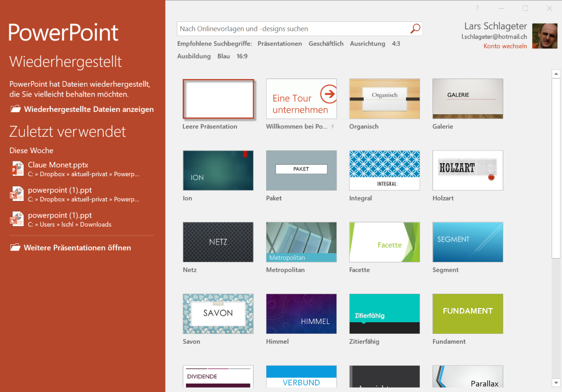Click Lars Schlageter's profile picture

pyautogui.click(x=544, y=36)
